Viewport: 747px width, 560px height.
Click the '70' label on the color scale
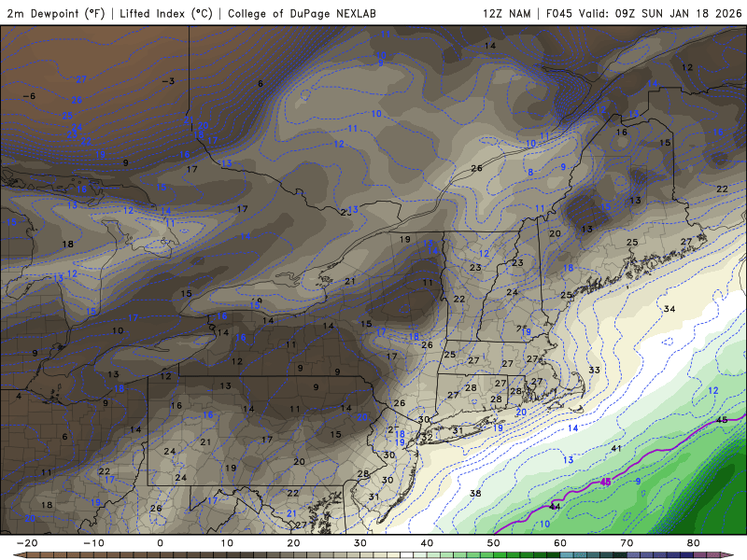(x=627, y=543)
